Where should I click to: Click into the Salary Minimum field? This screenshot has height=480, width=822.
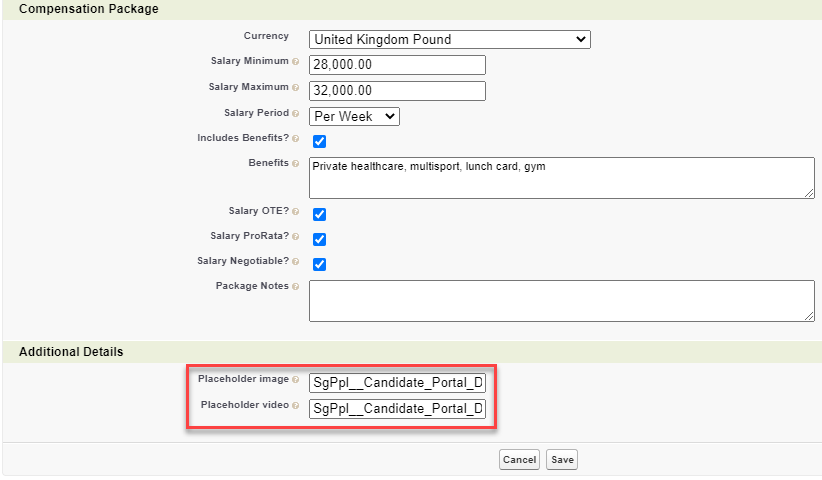(397, 65)
